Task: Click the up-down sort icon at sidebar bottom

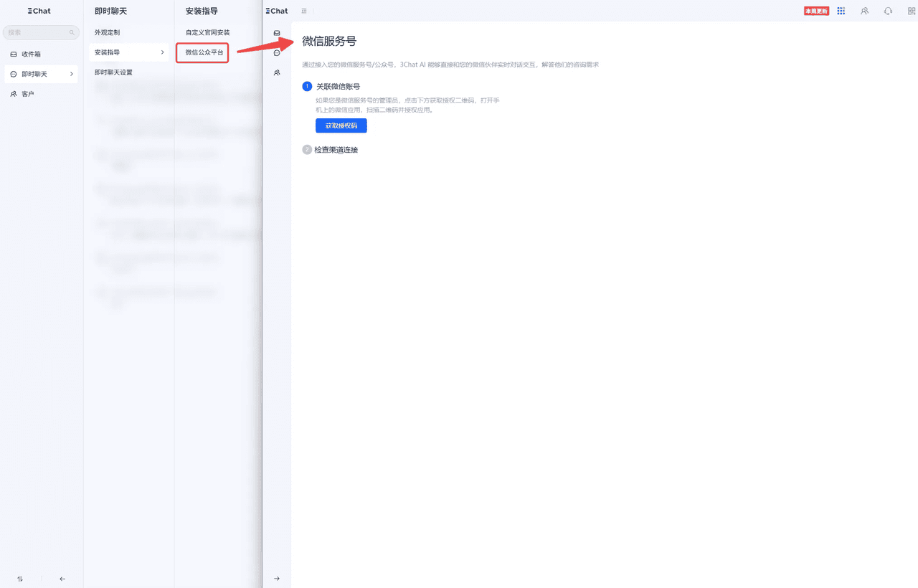Action: tap(20, 579)
